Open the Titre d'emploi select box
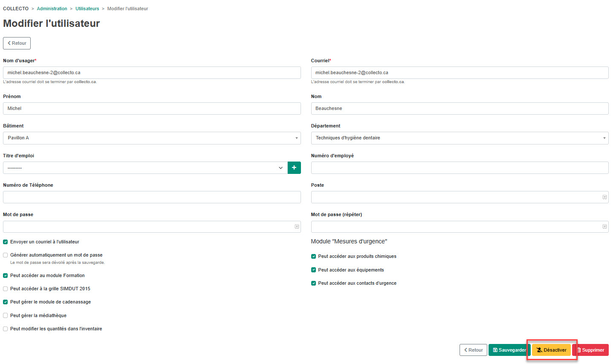 click(x=145, y=168)
